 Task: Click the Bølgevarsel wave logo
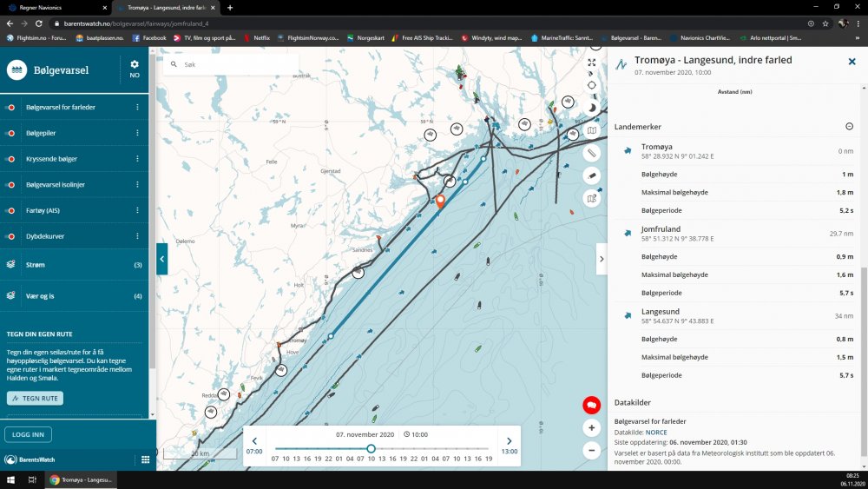tap(17, 70)
